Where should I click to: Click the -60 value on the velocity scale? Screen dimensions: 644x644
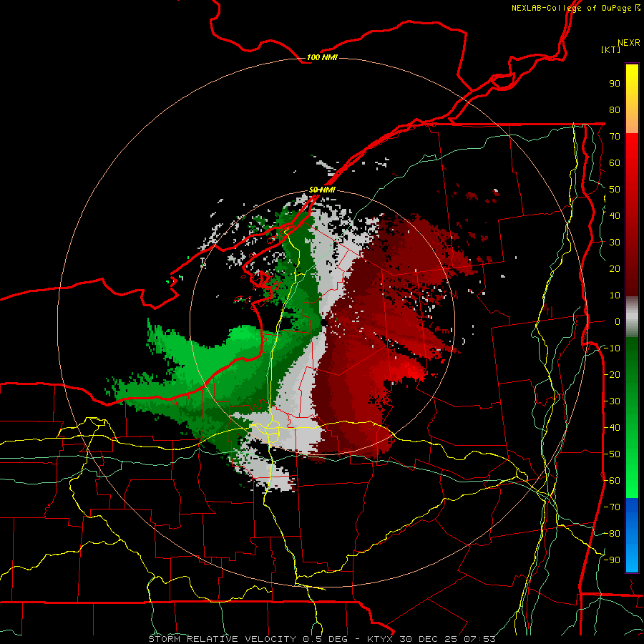click(612, 481)
